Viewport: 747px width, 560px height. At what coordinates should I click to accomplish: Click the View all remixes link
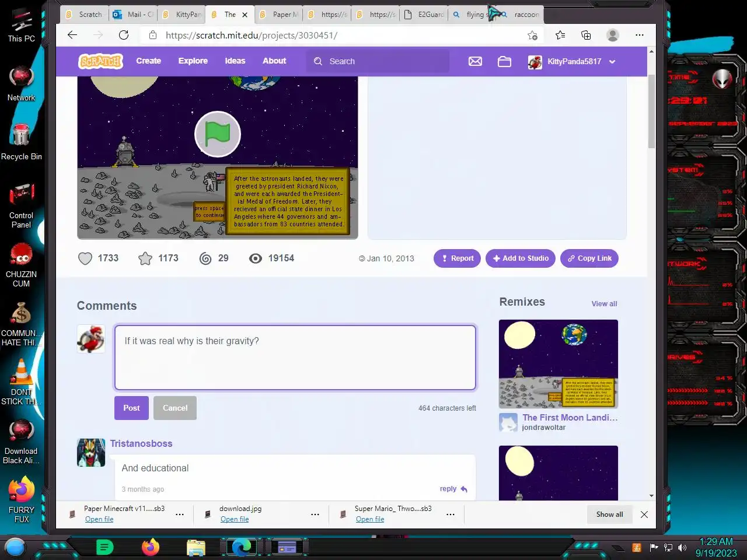[x=604, y=304]
